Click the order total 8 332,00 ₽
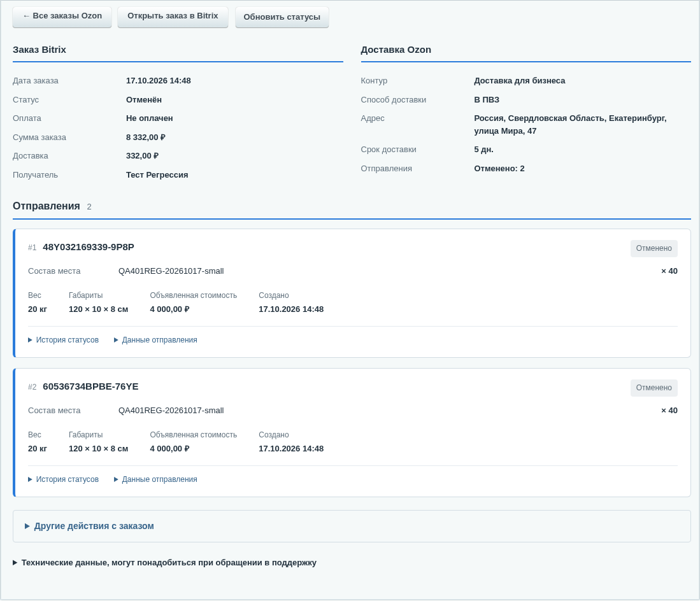Viewport: 700px width, 601px height. (x=145, y=138)
